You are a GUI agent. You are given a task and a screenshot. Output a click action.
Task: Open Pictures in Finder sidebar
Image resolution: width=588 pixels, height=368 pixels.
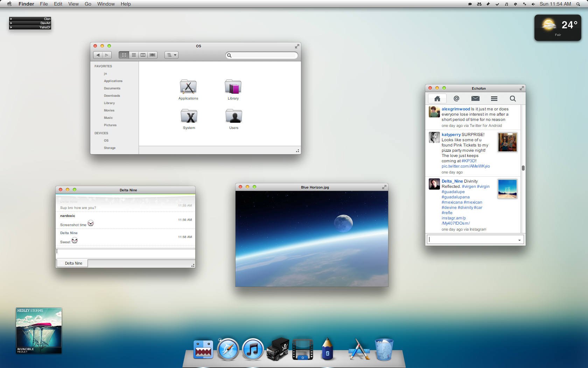pyautogui.click(x=110, y=125)
